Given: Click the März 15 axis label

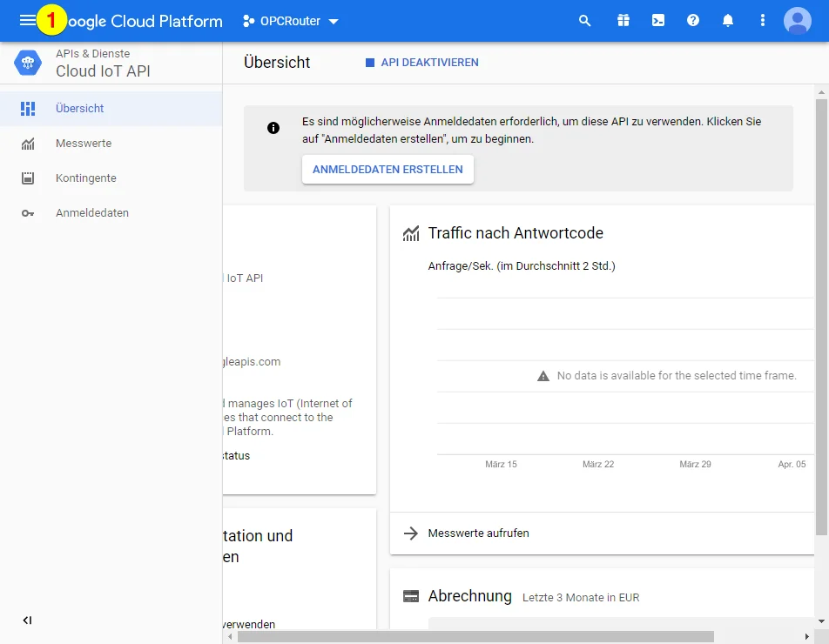Looking at the screenshot, I should point(501,465).
